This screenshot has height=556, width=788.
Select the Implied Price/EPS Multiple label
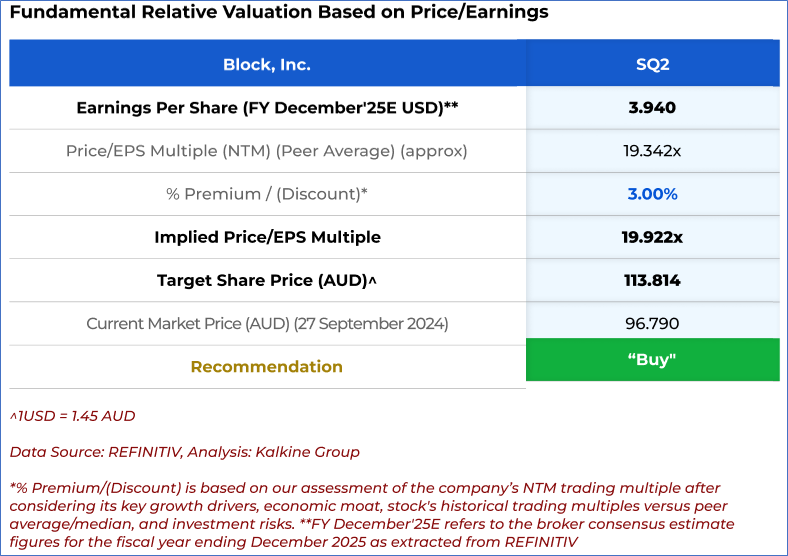point(267,237)
